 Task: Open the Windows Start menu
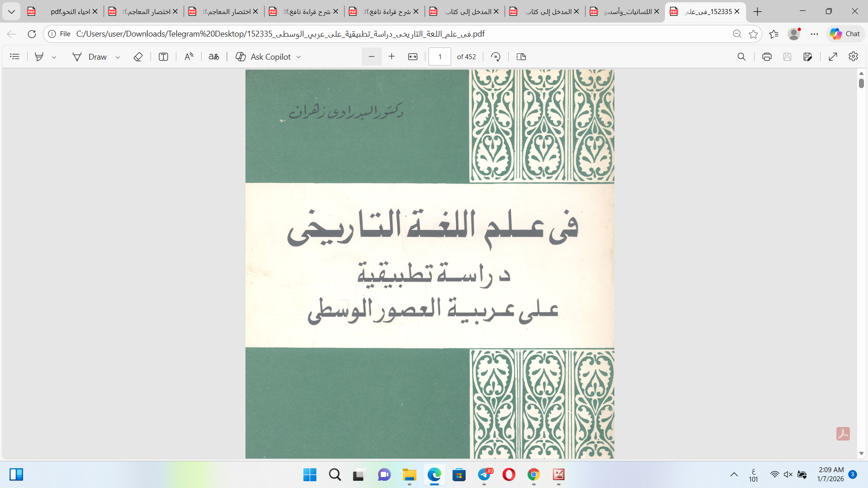pyautogui.click(x=310, y=474)
